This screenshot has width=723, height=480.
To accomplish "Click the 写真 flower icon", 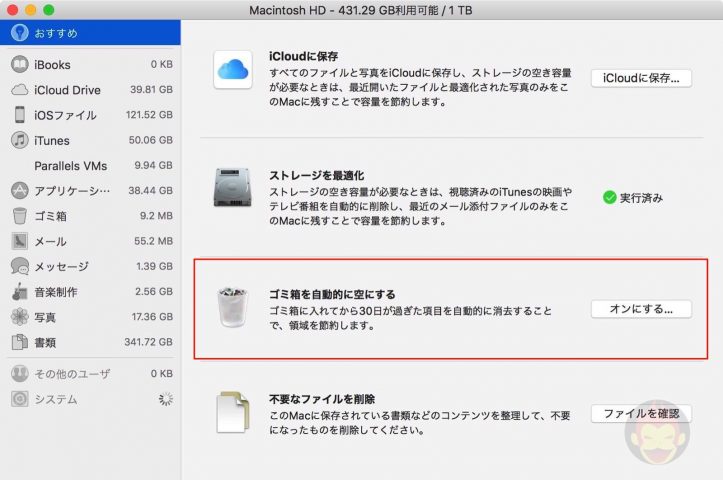I will click(x=19, y=316).
